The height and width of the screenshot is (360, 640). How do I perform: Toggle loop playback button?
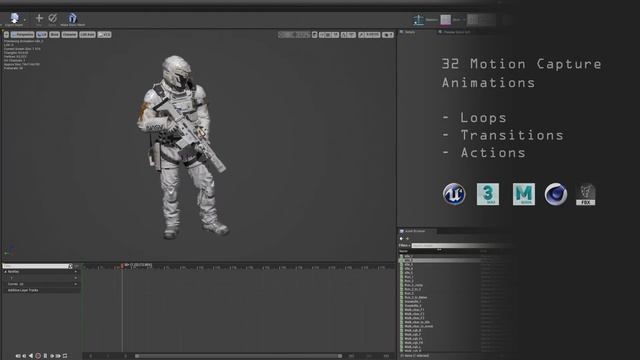click(65, 356)
